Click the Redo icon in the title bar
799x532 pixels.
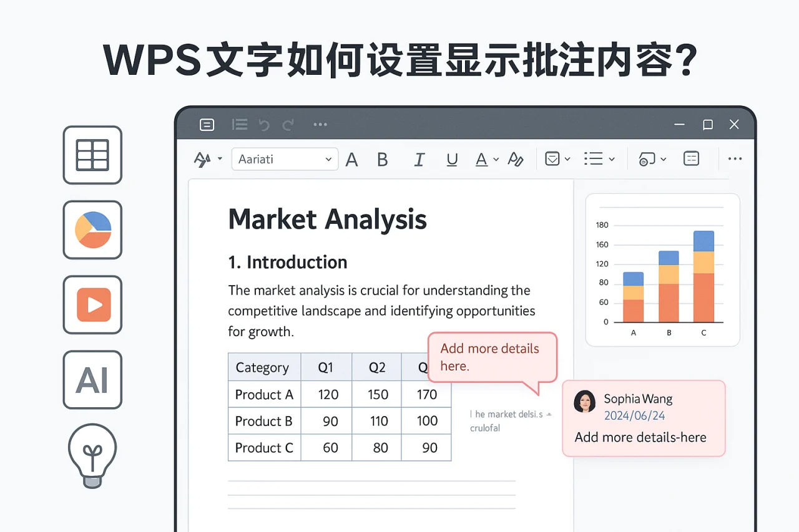(288, 124)
